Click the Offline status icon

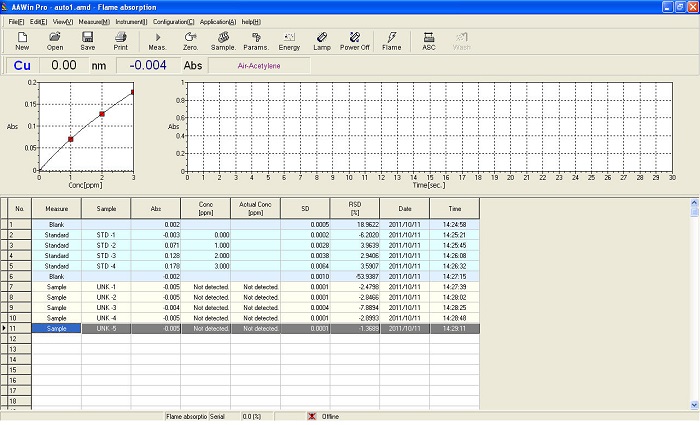coord(312,416)
